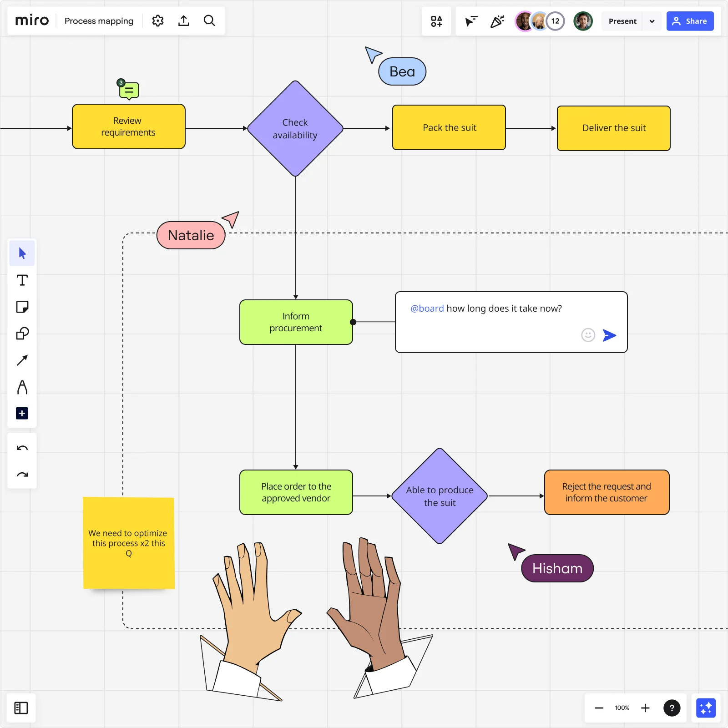Choose the Shapes tool
Image resolution: width=728 pixels, height=728 pixels.
coord(22,334)
